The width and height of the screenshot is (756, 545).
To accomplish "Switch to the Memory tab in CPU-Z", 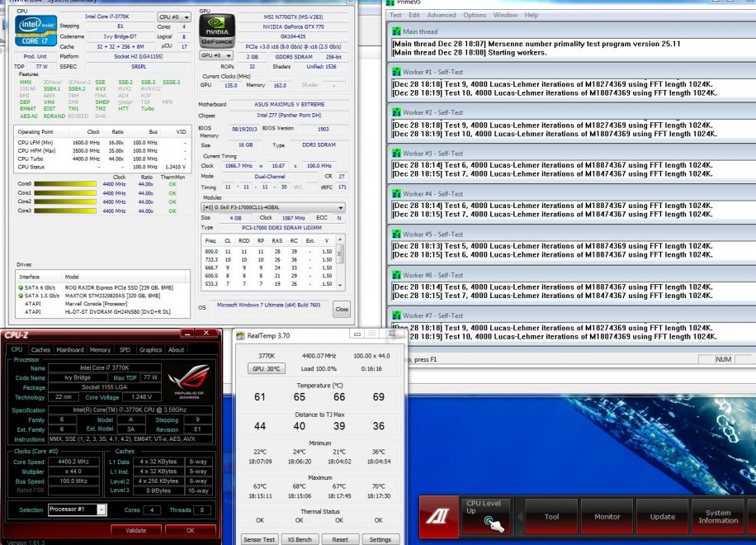I will 101,349.
